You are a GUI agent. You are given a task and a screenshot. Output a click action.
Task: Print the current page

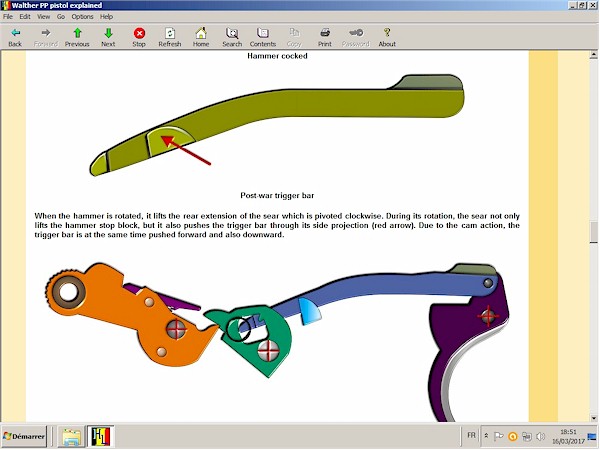pyautogui.click(x=324, y=37)
